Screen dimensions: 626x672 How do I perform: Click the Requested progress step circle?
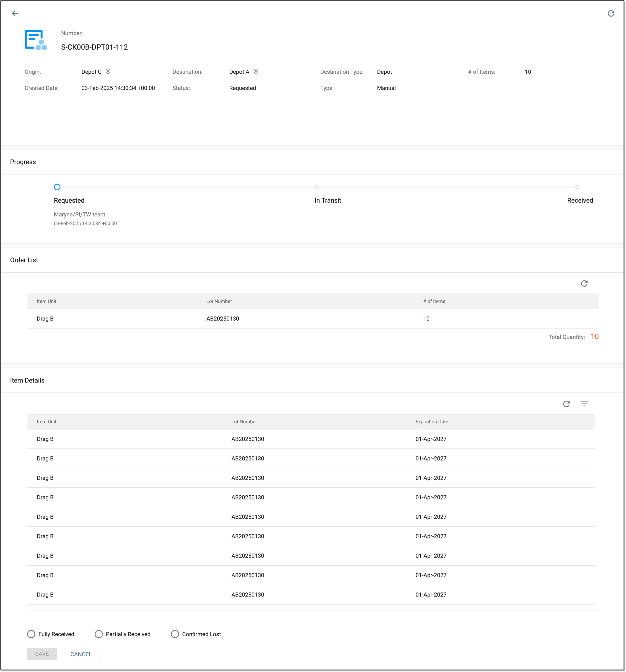[x=57, y=187]
